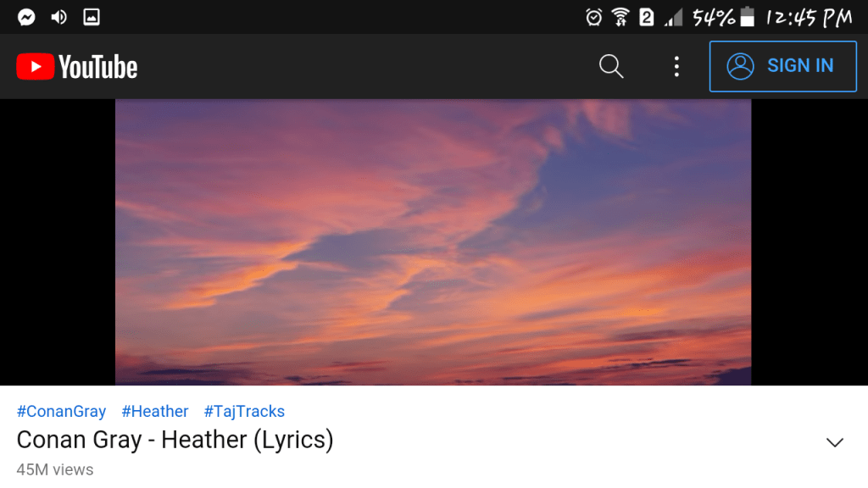
Task: Follow the #Heather hashtag link
Action: pos(155,412)
